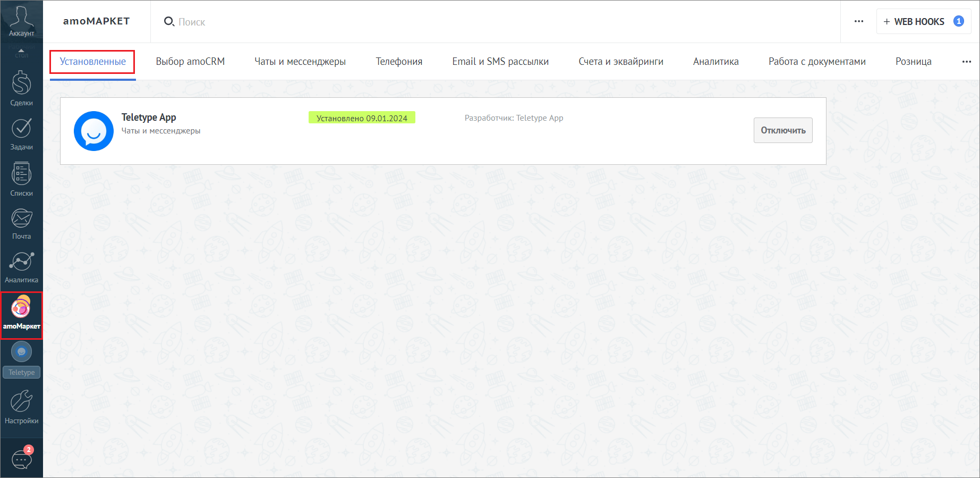Open the Аккаунт profile icon

point(21,20)
